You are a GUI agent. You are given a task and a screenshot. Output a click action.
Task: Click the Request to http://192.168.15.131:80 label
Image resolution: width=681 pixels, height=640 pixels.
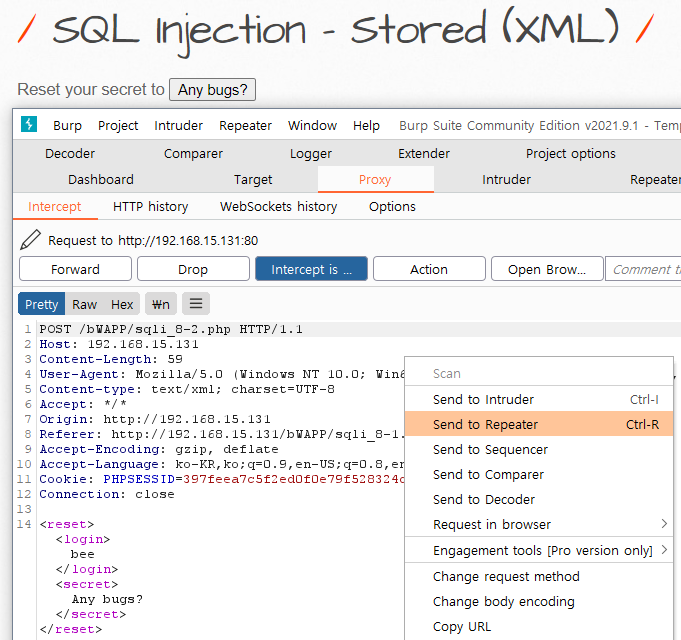(x=153, y=240)
